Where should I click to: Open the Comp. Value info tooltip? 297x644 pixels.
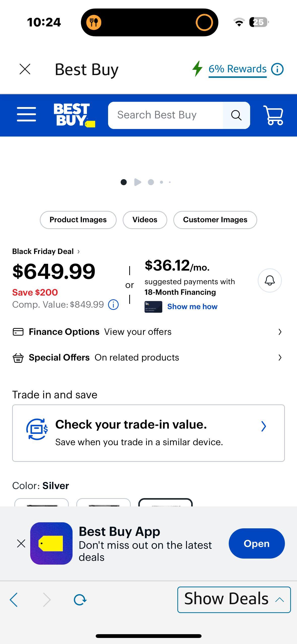(x=113, y=305)
